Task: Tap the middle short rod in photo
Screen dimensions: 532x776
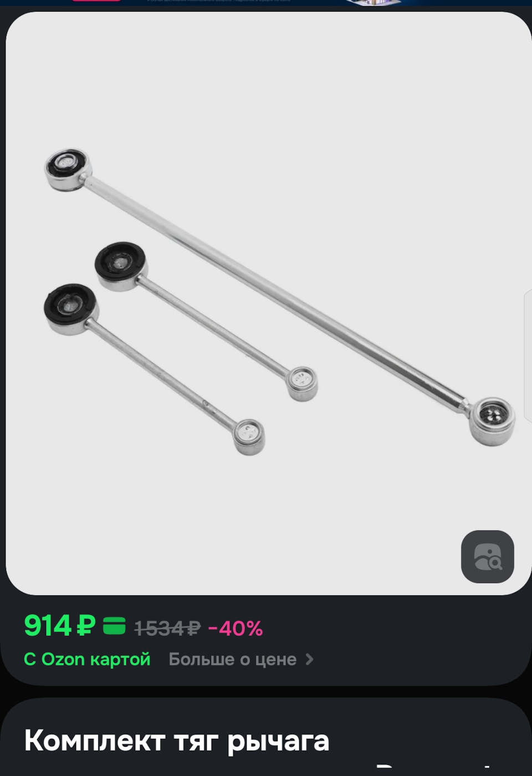Action: pos(206,321)
